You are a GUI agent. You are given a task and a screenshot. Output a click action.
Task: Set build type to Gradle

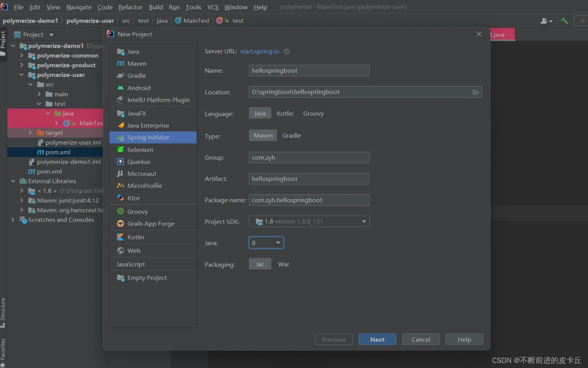pyautogui.click(x=291, y=135)
